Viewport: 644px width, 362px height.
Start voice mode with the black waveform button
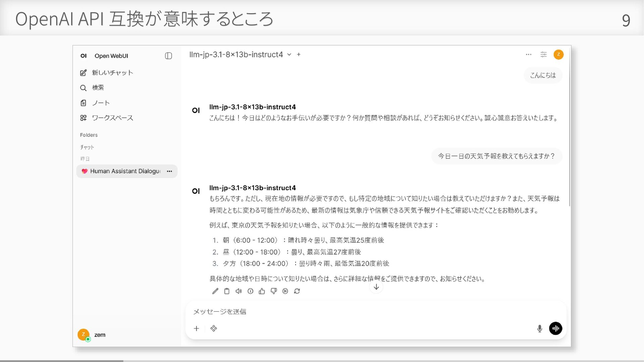[x=555, y=328]
